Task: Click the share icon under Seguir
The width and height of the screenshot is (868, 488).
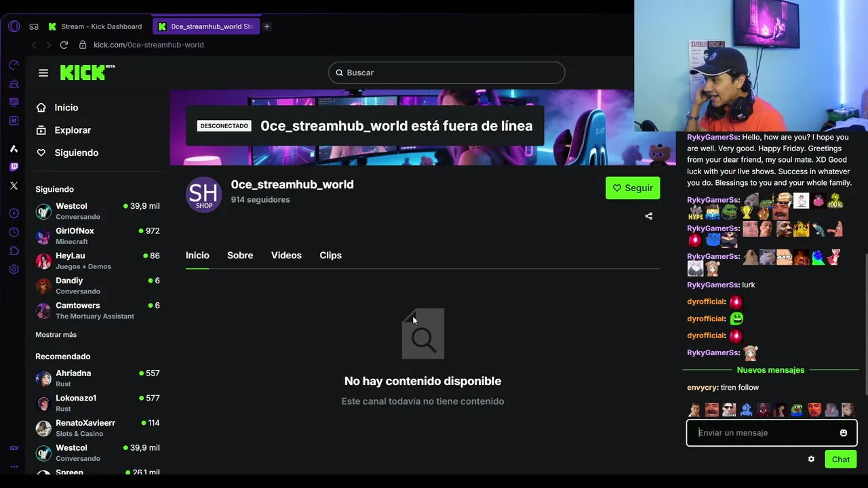Action: (649, 216)
